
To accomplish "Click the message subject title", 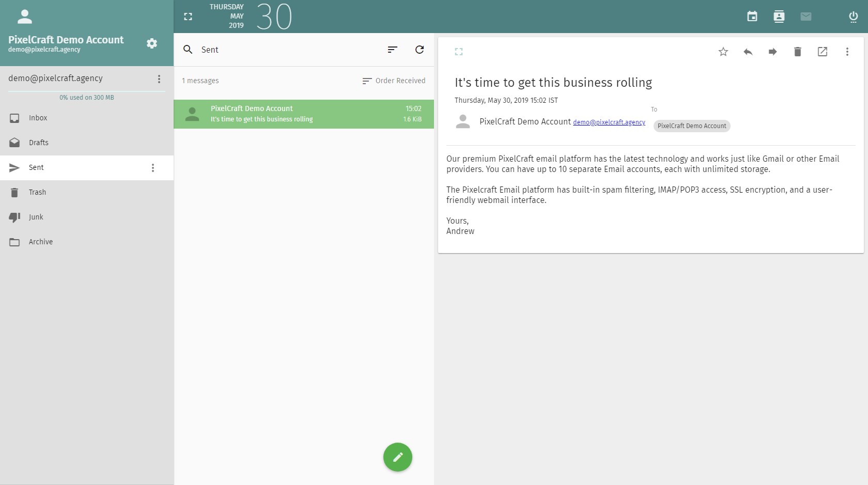I will pyautogui.click(x=553, y=83).
